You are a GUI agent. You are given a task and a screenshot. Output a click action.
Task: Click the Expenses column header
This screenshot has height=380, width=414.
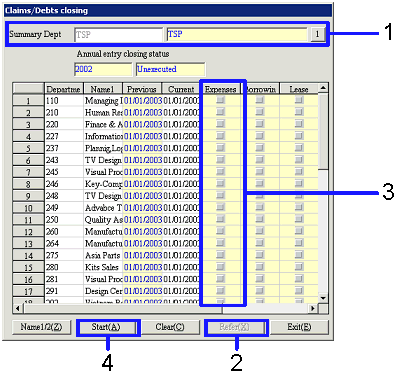tap(220, 89)
